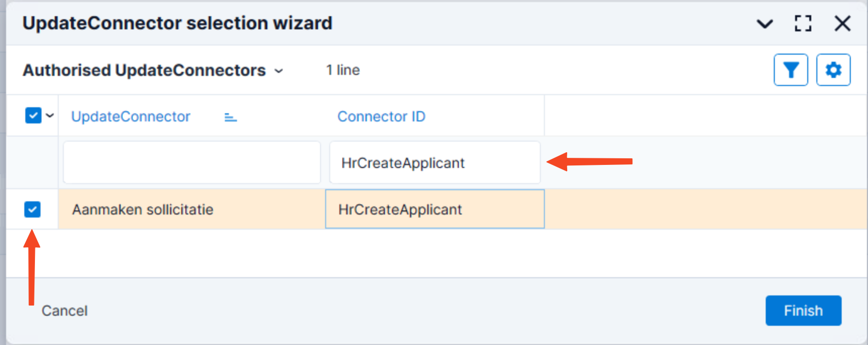The height and width of the screenshot is (345, 868).
Task: Toggle the select-all checkbox in header
Action: point(33,116)
